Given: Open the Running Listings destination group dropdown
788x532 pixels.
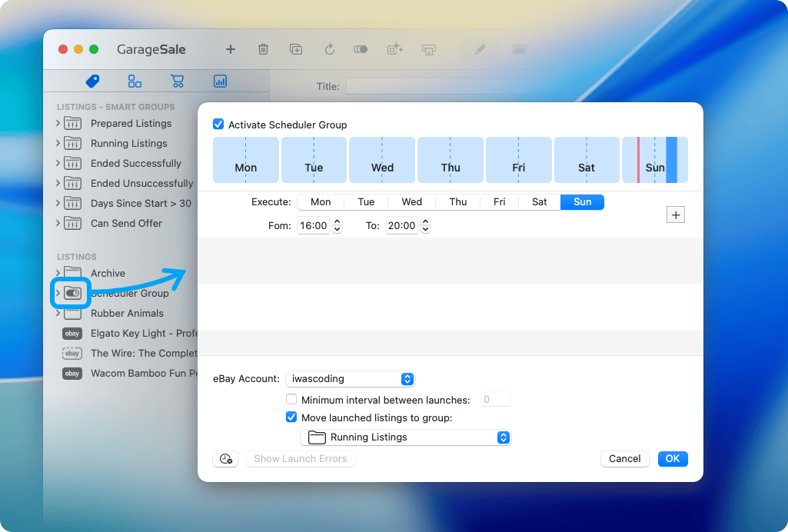Looking at the screenshot, I should click(x=406, y=437).
